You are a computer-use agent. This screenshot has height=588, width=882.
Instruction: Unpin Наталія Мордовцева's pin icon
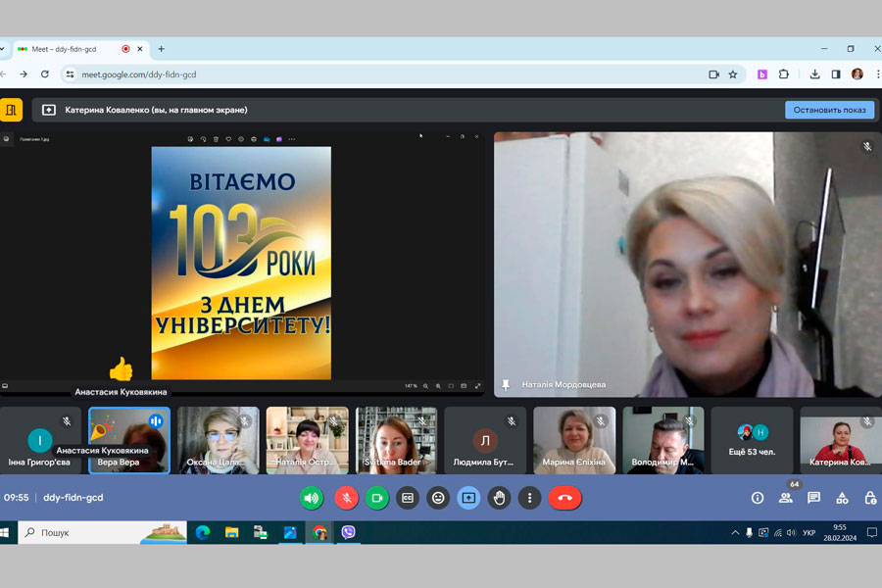(x=505, y=384)
